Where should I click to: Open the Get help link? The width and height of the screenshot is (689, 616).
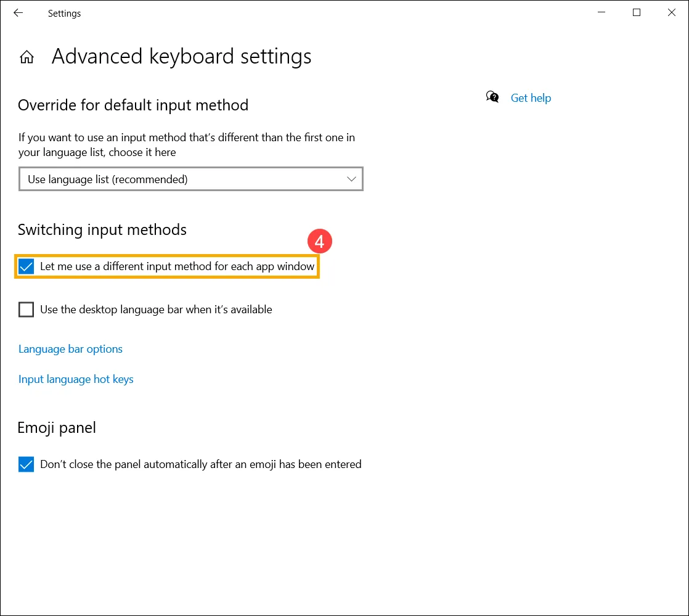coord(531,98)
